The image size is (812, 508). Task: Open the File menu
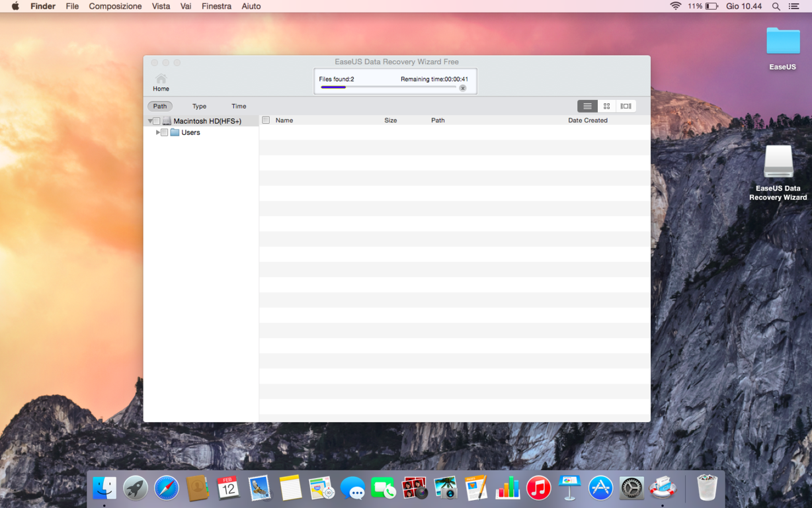(72, 6)
